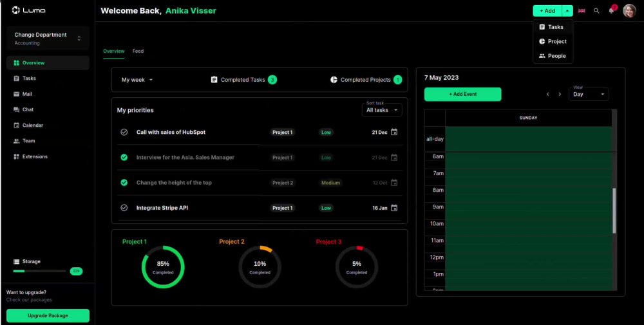Open the My week dropdown
644x325 pixels.
click(x=137, y=80)
